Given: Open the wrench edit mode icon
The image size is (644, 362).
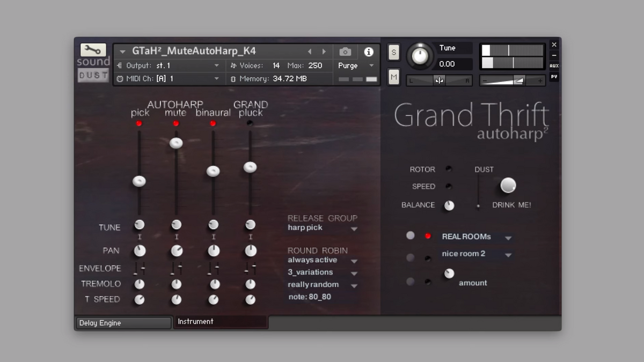Looking at the screenshot, I should pyautogui.click(x=93, y=50).
